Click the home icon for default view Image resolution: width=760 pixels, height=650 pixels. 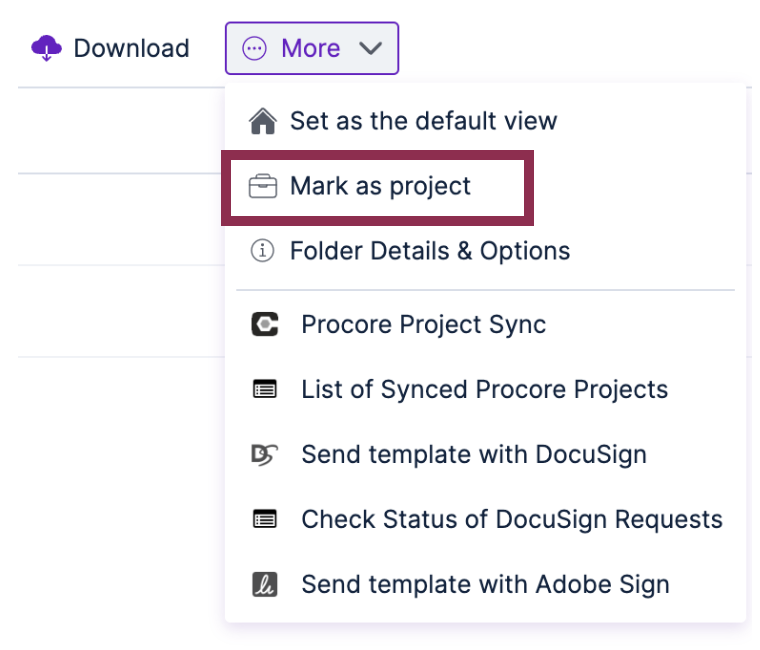[x=263, y=121]
